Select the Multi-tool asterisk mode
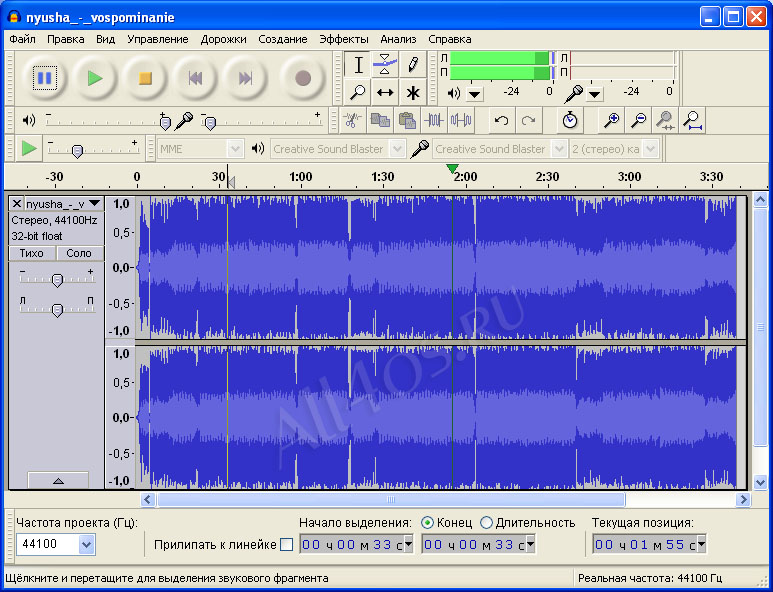773x592 pixels. click(x=413, y=92)
